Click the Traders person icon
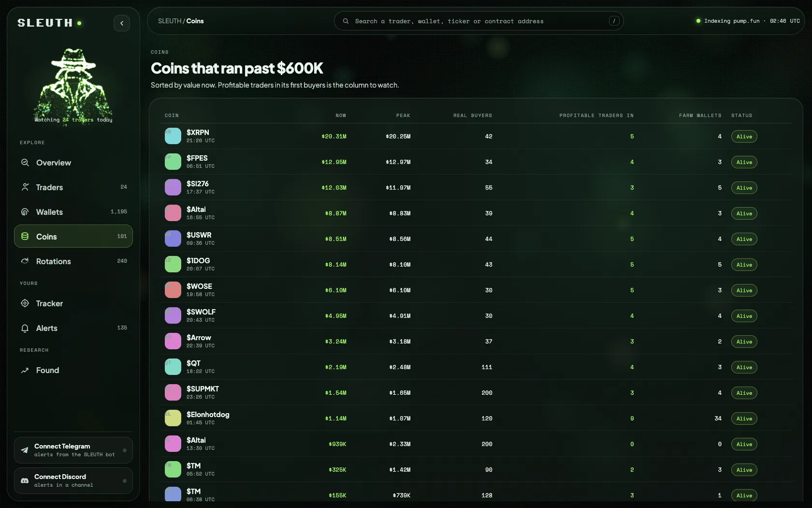Image resolution: width=812 pixels, height=508 pixels. [x=25, y=187]
